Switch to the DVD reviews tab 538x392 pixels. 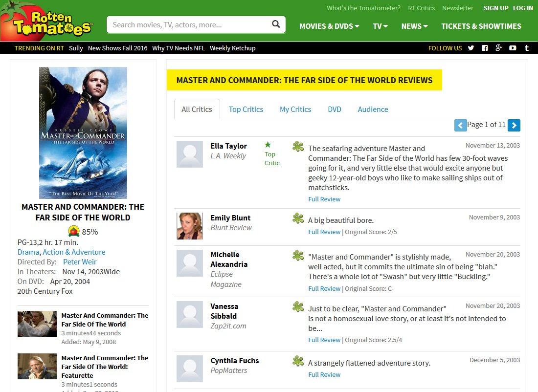pyautogui.click(x=335, y=109)
